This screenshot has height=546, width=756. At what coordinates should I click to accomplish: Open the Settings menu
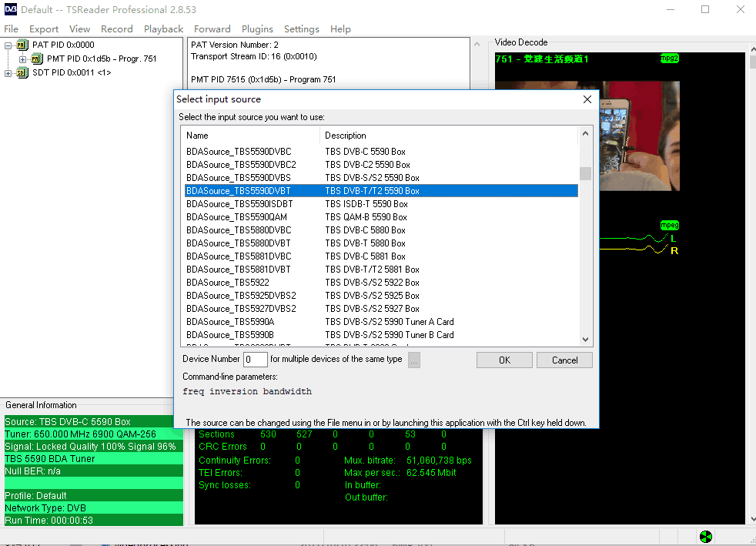[x=301, y=29]
